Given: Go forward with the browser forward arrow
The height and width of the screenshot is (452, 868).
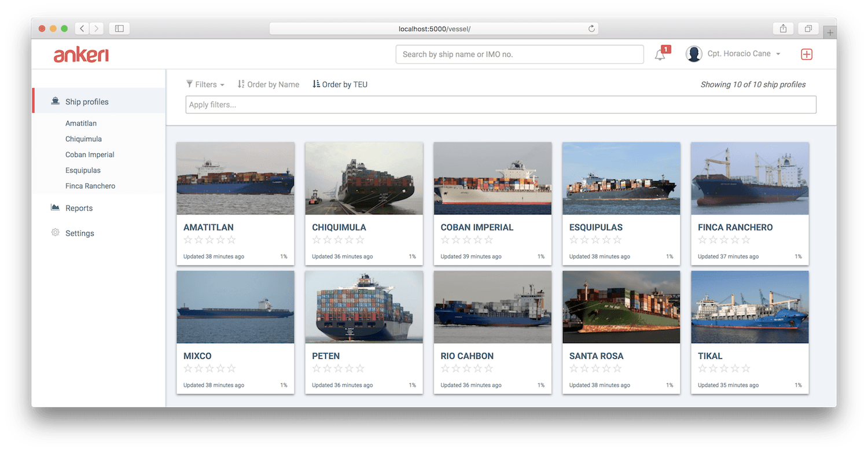Looking at the screenshot, I should (97, 28).
